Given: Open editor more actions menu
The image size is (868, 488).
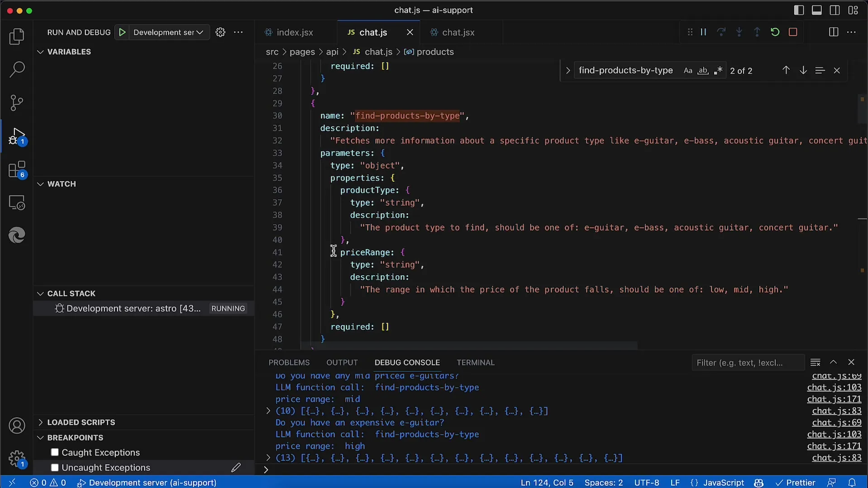Looking at the screenshot, I should tap(851, 32).
